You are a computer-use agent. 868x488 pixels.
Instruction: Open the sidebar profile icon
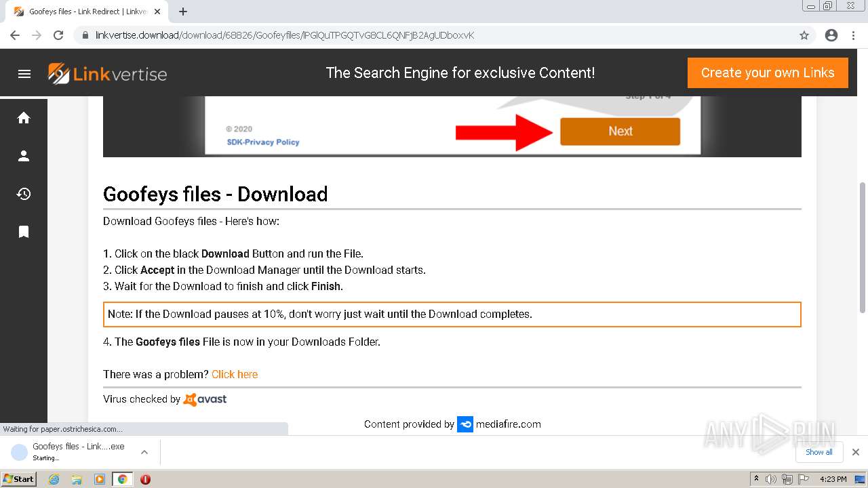pos(24,156)
